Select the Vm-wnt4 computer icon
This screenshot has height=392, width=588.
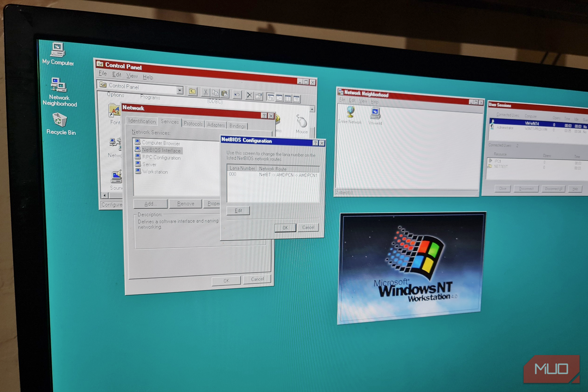point(375,116)
